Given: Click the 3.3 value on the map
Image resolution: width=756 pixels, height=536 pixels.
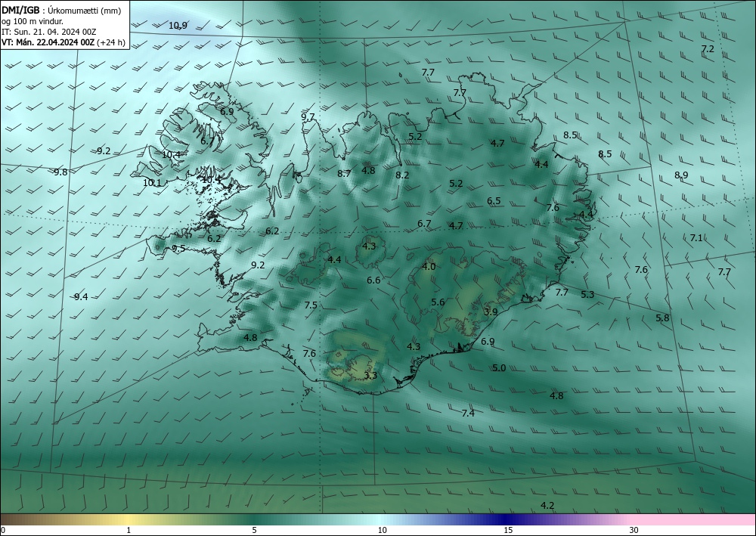Looking at the screenshot, I should tap(370, 376).
